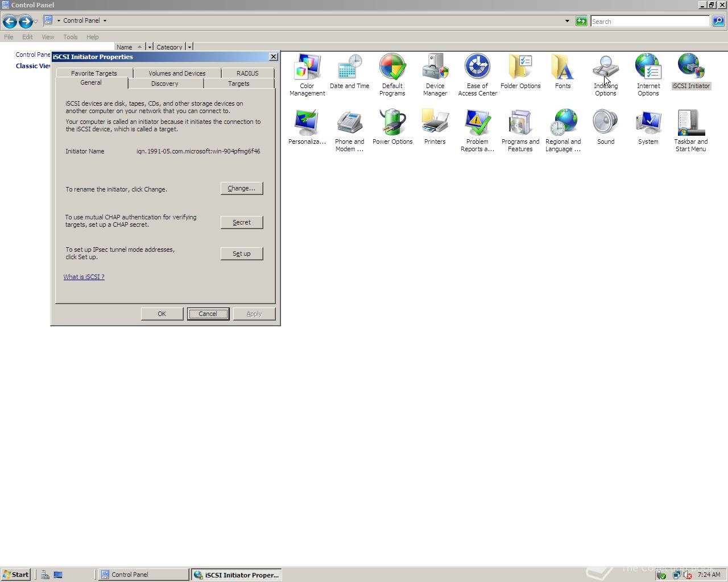Switch to the Discovery tab
The width and height of the screenshot is (728, 582).
click(x=165, y=84)
